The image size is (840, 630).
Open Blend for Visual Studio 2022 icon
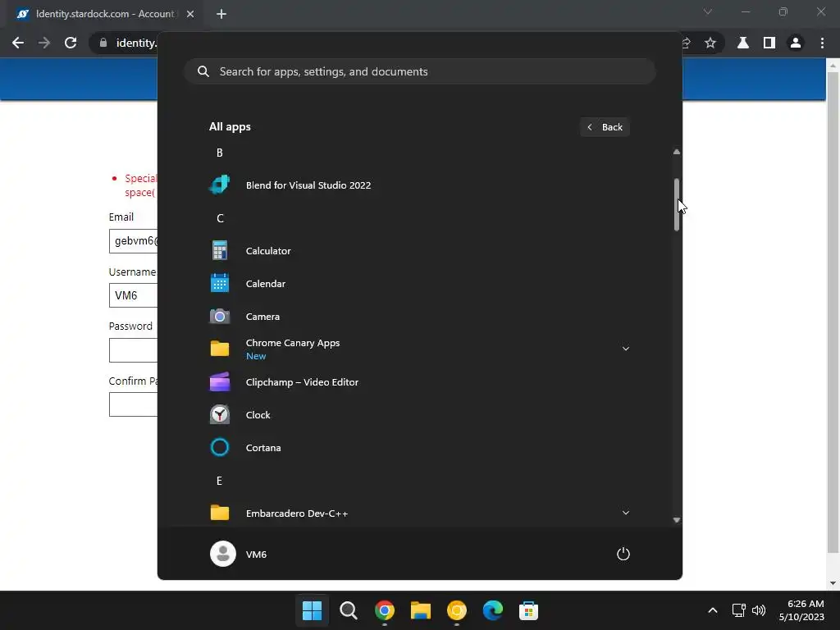point(220,185)
